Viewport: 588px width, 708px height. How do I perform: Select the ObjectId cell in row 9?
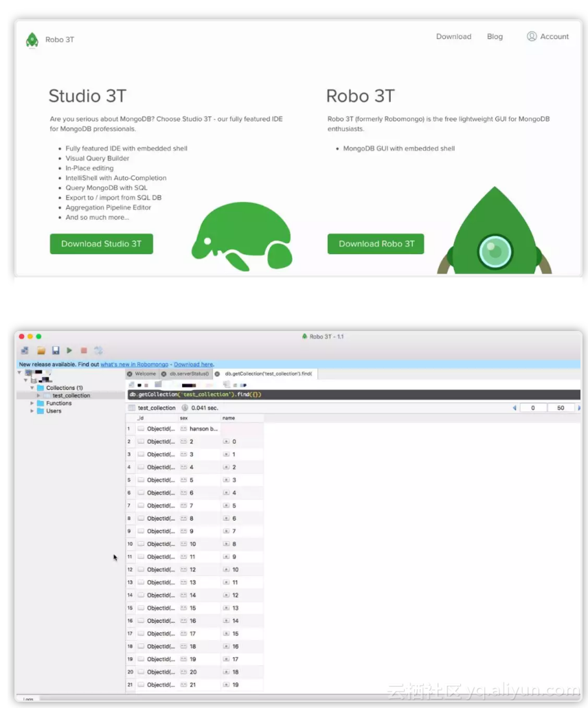pos(156,531)
